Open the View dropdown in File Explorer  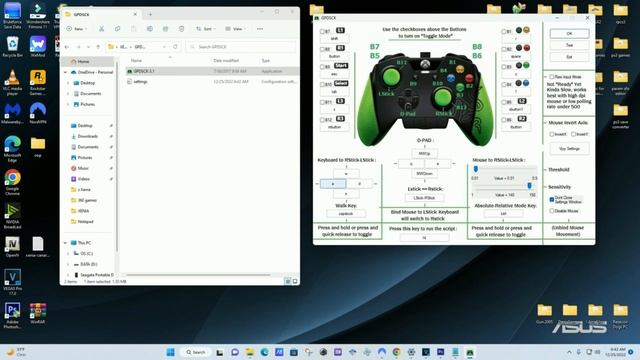[x=236, y=29]
